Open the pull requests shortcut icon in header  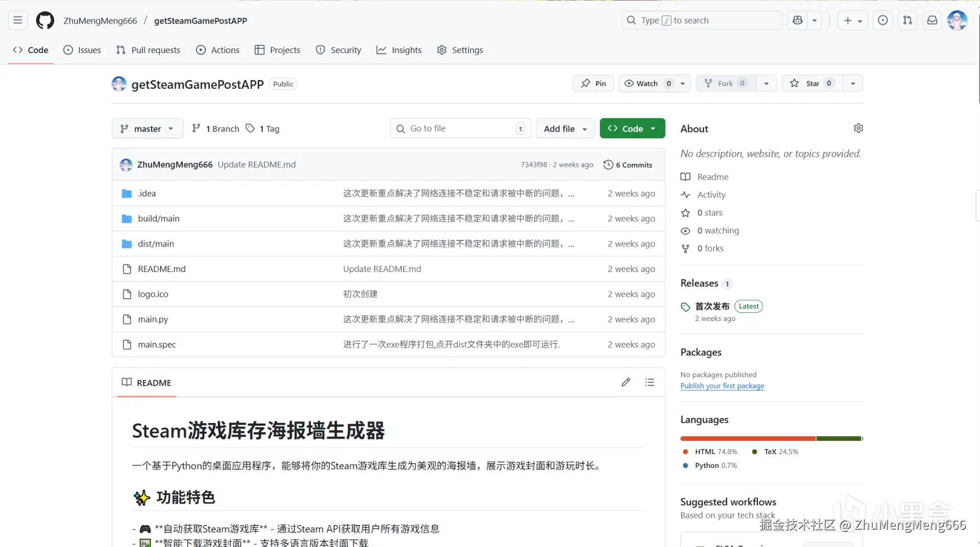(x=908, y=20)
